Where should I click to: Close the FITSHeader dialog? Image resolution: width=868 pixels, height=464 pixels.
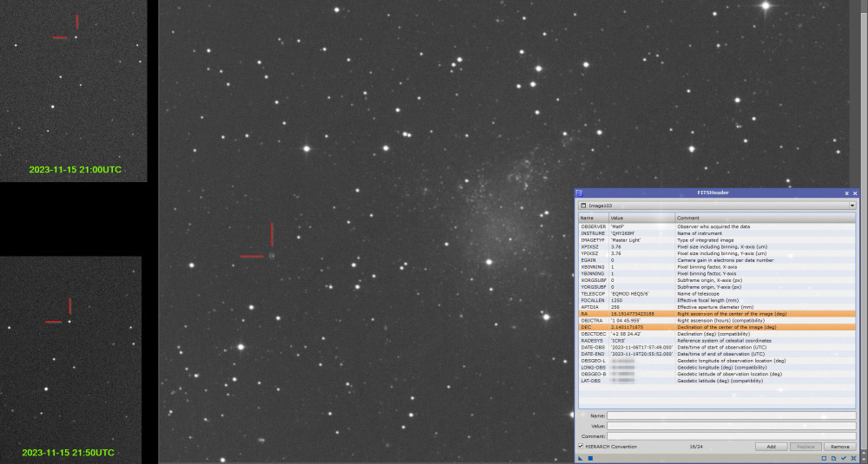(855, 193)
